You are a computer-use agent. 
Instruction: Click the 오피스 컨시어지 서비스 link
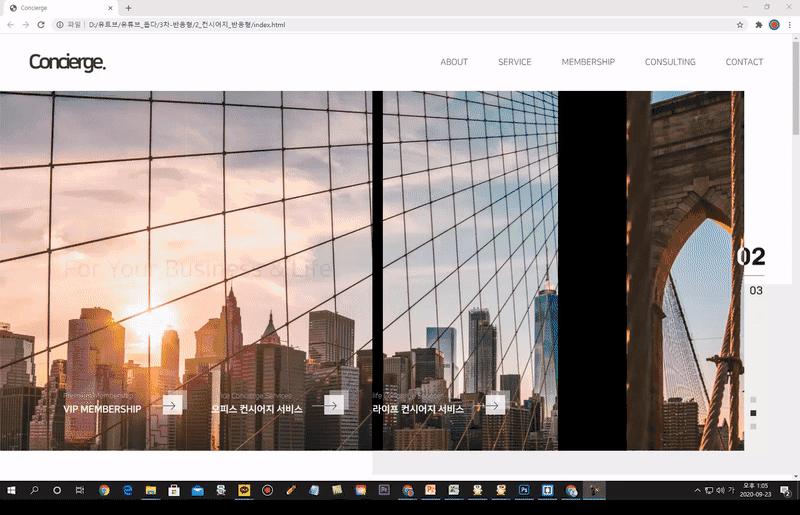[257, 409]
